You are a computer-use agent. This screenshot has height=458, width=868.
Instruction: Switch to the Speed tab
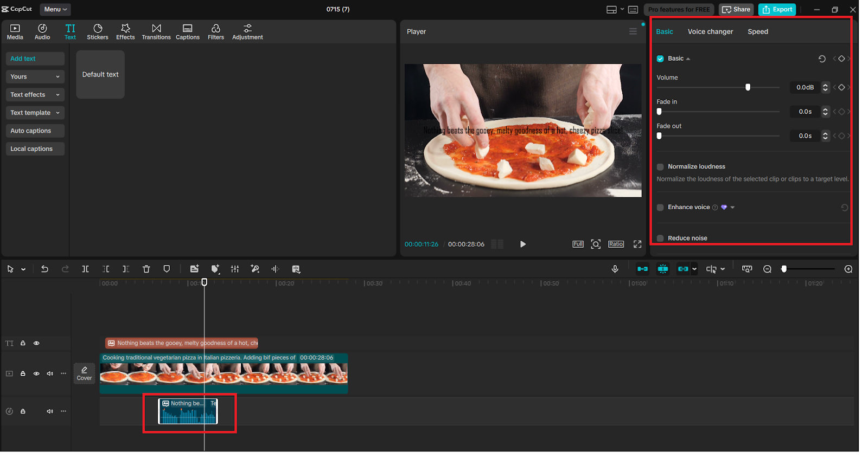coord(758,31)
